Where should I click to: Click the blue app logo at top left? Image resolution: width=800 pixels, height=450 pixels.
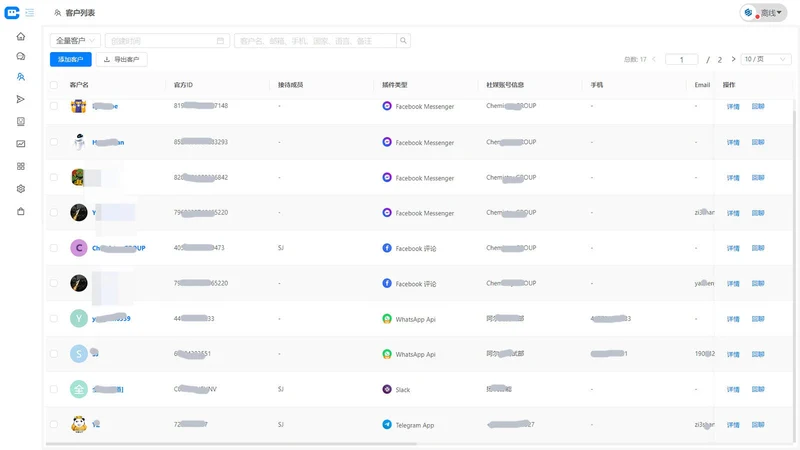tap(12, 13)
